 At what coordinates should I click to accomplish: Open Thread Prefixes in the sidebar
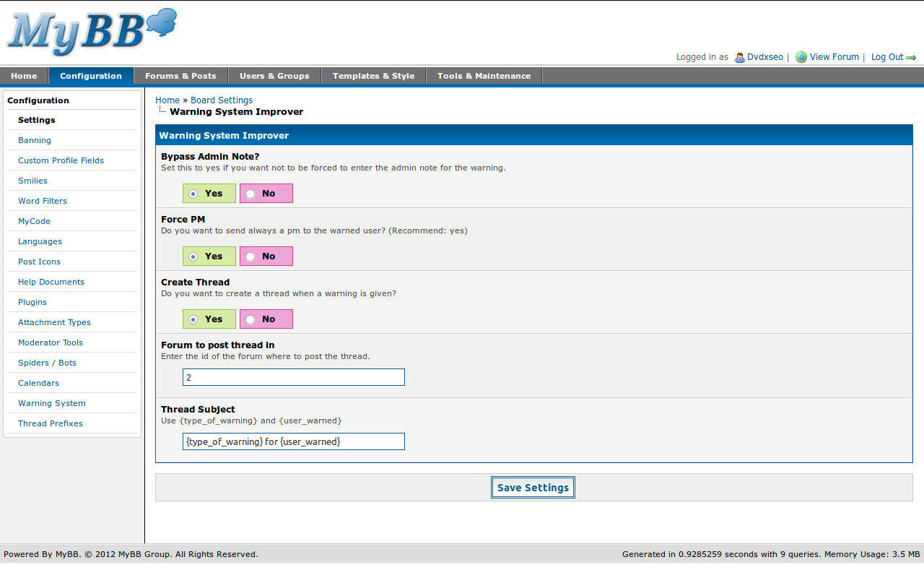click(x=51, y=423)
